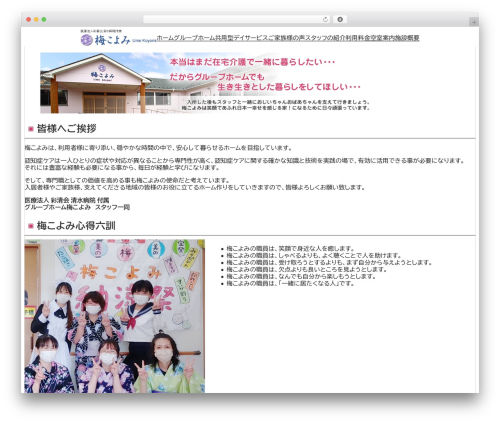
Task: Click the pink square beside 皆様へご挨拶
Action: 31,129
